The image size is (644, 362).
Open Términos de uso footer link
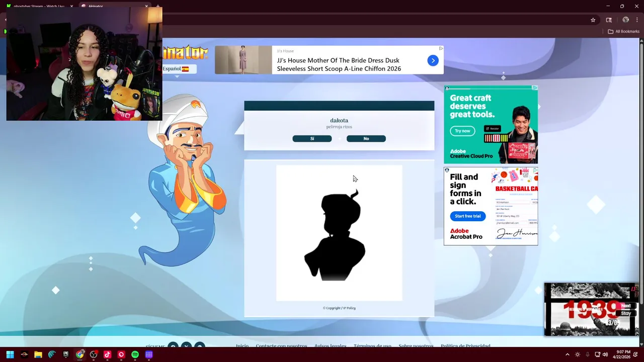372,346
